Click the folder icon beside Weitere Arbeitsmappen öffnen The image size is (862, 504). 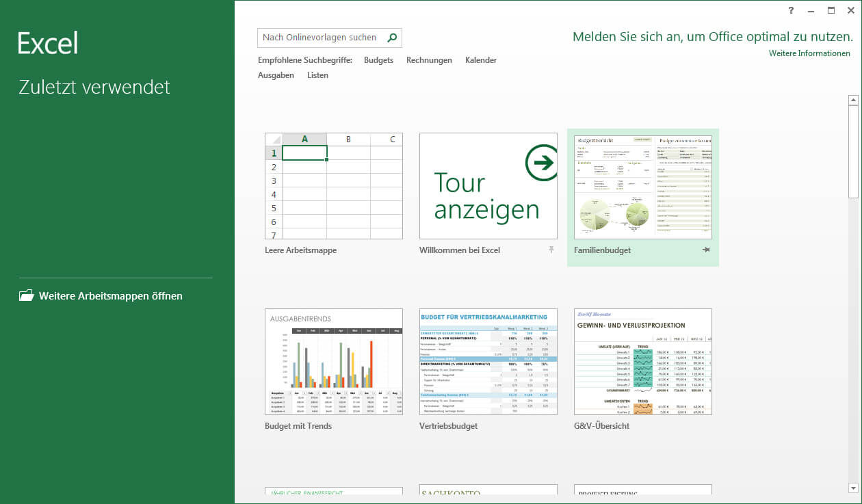26,296
